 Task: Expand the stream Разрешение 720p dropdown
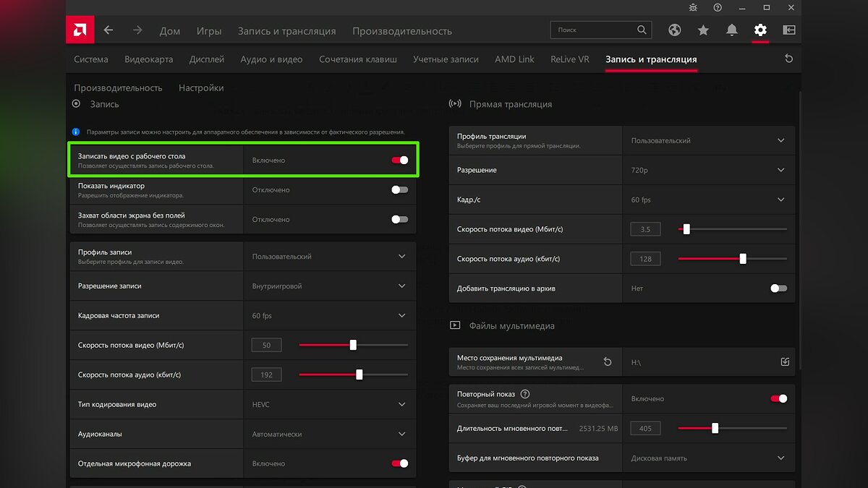[x=780, y=170]
